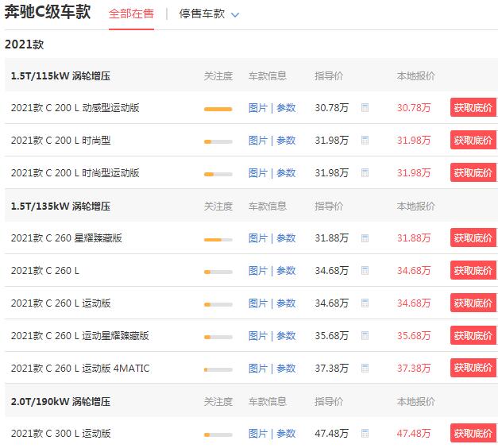This screenshot has width=498, height=448.
Task: Open 图片 link for C 200 L 时尚型
Action: click(x=258, y=141)
